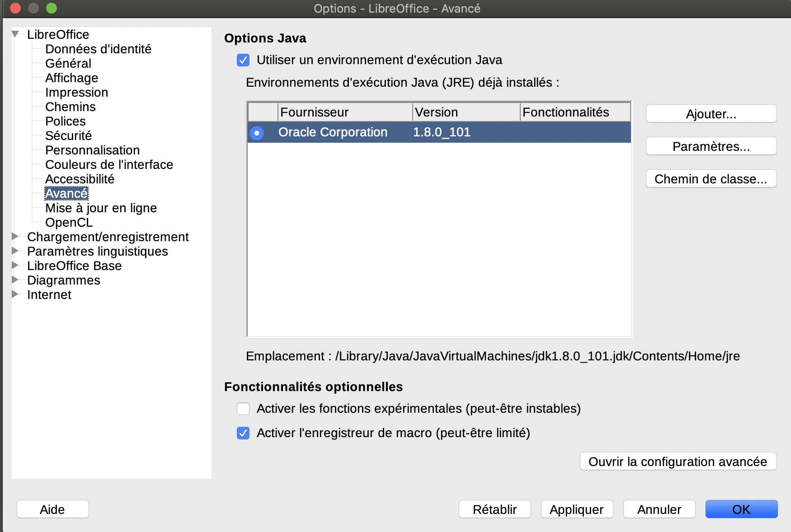Sort by Version column header
The image size is (791, 532).
tap(466, 112)
